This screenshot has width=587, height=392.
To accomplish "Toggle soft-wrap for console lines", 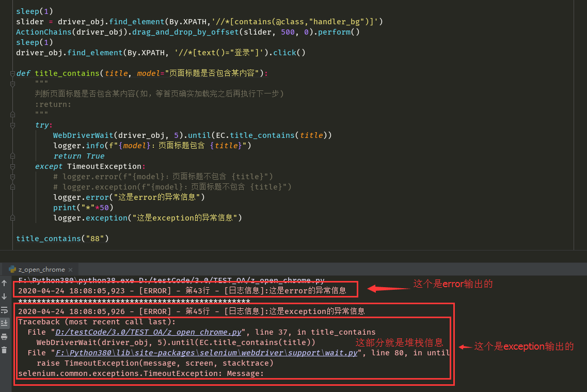I will point(4,310).
